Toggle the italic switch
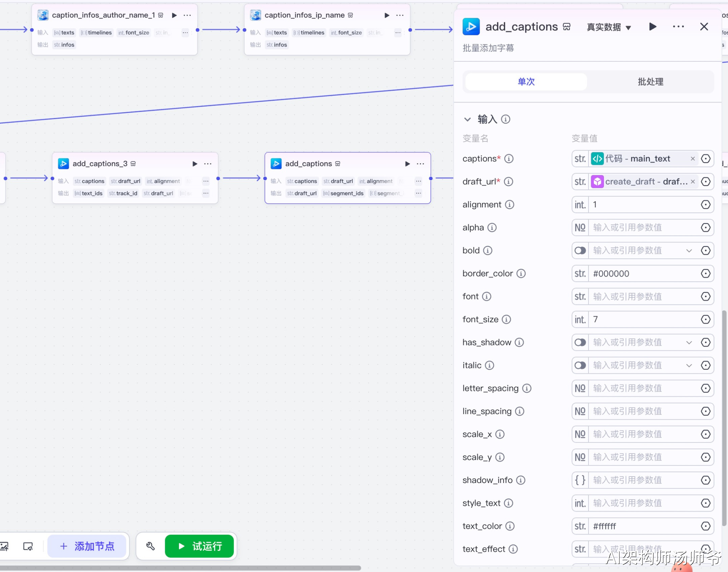 580,366
